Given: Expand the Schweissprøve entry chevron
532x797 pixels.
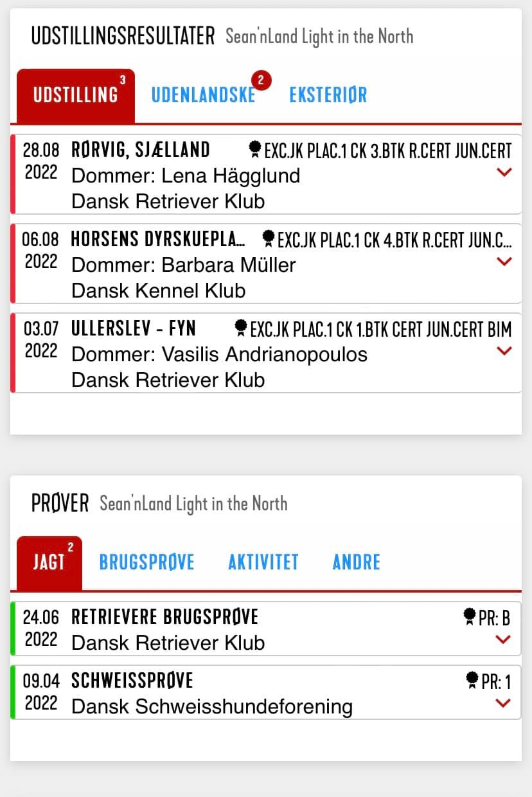Looking at the screenshot, I should [x=503, y=703].
